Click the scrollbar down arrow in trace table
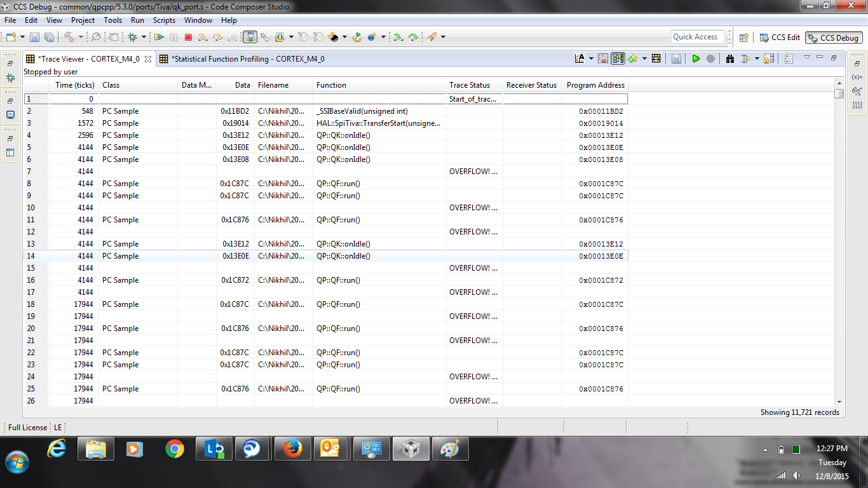The image size is (868, 488). pyautogui.click(x=839, y=402)
